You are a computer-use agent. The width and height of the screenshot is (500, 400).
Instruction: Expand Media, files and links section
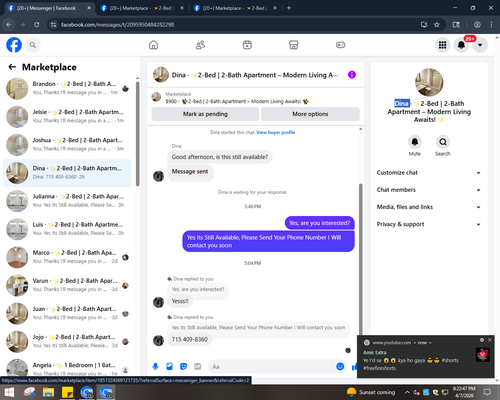click(429, 207)
